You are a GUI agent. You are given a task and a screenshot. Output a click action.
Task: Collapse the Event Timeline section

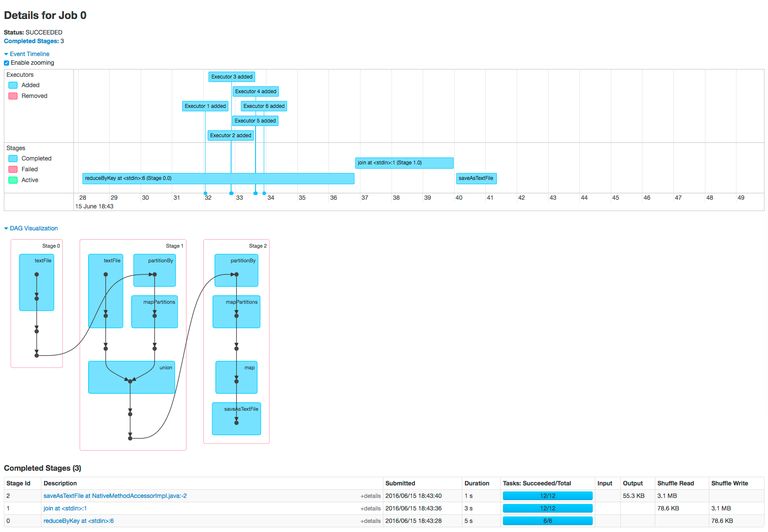click(29, 54)
